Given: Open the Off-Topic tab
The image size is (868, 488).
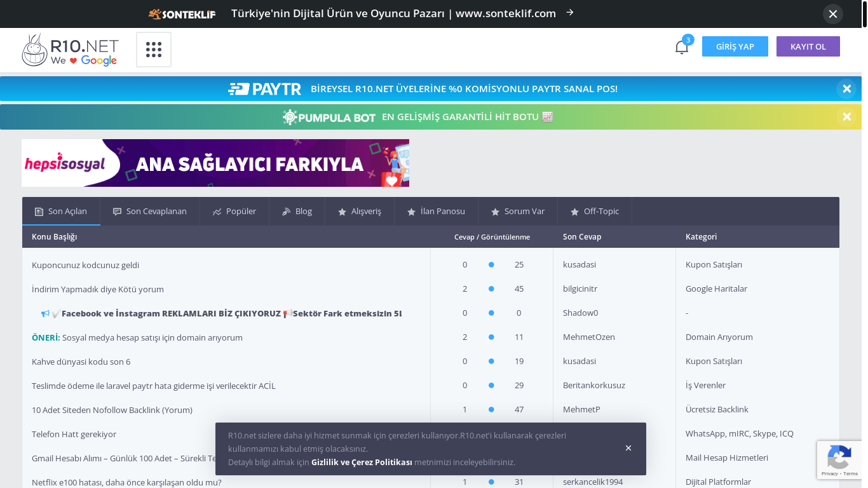Looking at the screenshot, I should (595, 211).
